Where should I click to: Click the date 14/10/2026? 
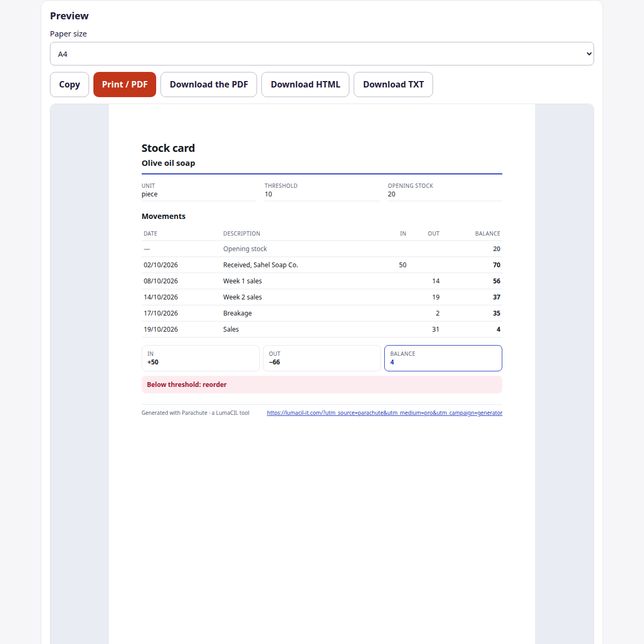tap(161, 297)
